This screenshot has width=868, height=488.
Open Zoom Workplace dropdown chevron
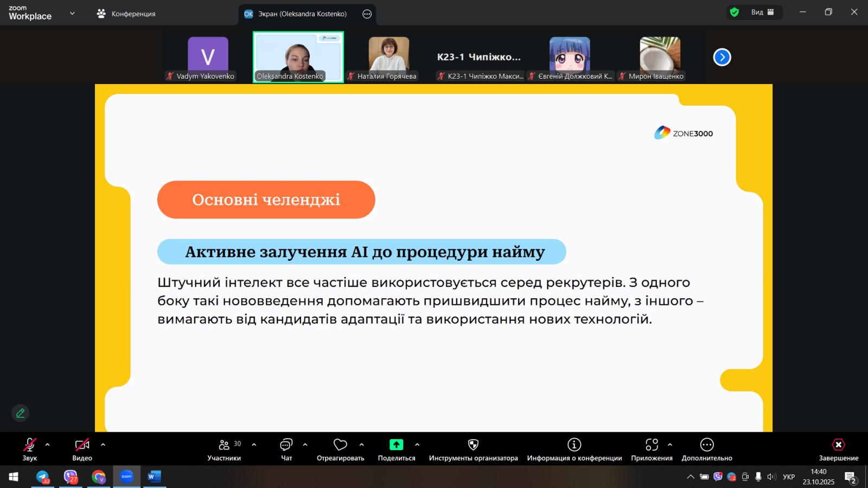pos(72,14)
